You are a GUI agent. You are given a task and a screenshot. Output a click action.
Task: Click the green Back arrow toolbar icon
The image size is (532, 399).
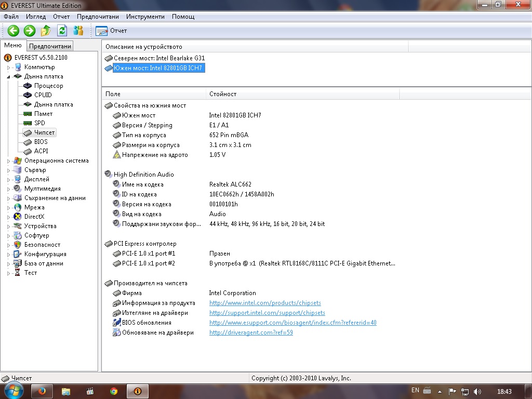click(13, 31)
